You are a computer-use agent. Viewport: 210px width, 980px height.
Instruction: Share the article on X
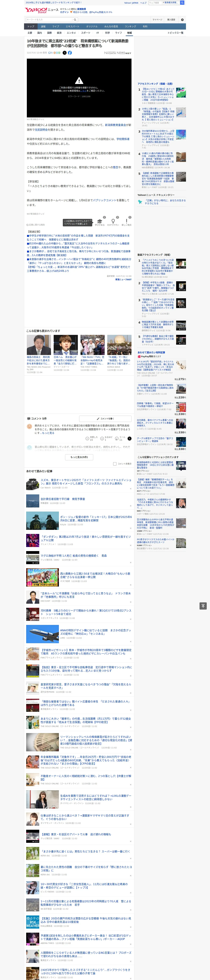click(x=64, y=53)
